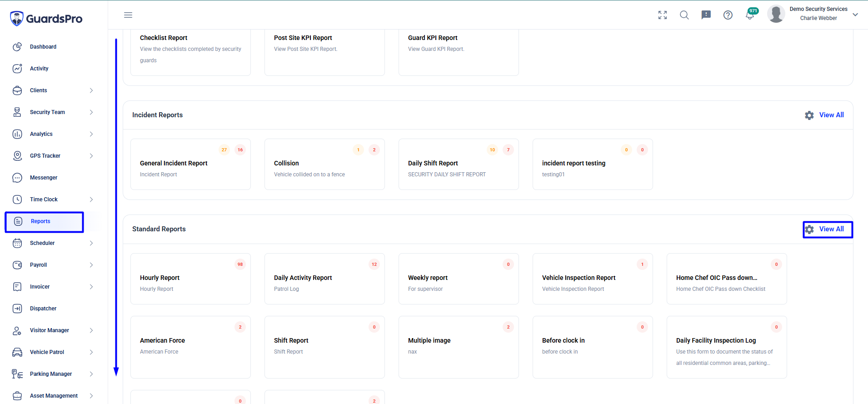
Task: Click the search magnifier icon in header
Action: pos(684,15)
